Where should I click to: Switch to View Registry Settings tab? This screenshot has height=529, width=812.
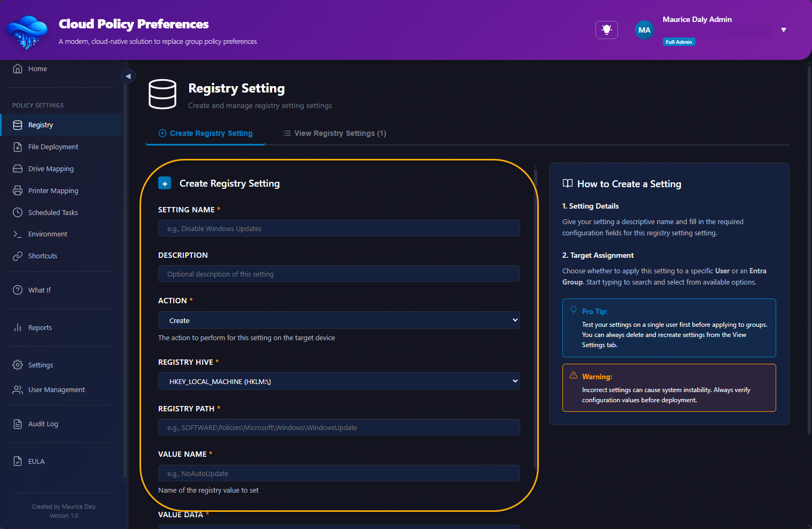(335, 133)
